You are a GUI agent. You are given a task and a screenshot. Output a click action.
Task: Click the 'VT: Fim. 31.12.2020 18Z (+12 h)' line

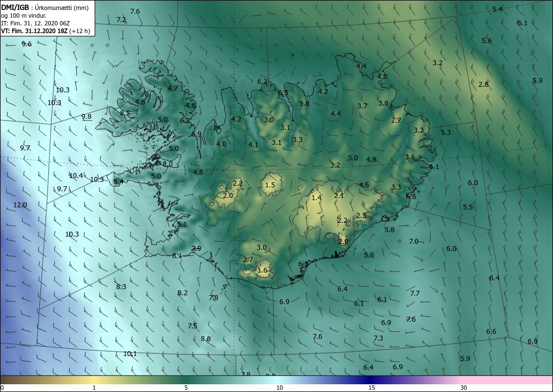click(x=45, y=31)
